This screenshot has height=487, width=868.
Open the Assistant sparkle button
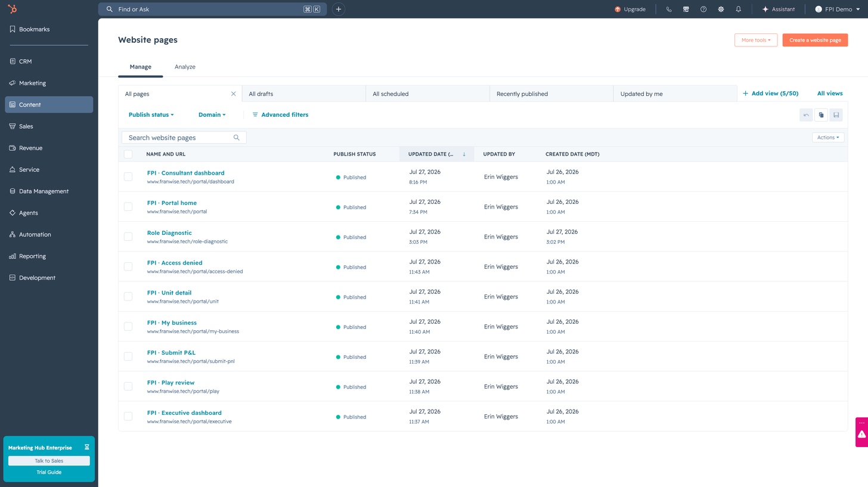[779, 9]
